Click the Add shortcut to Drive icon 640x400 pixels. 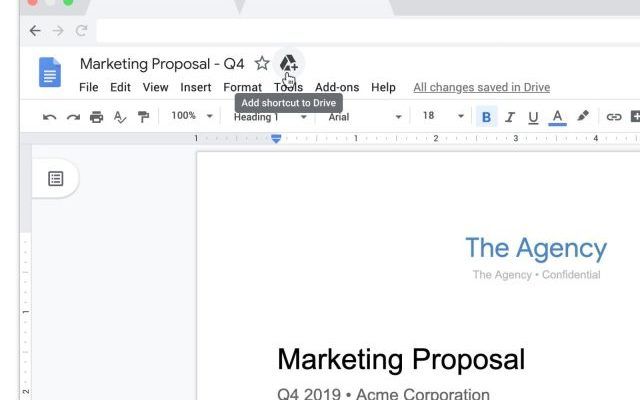(288, 63)
